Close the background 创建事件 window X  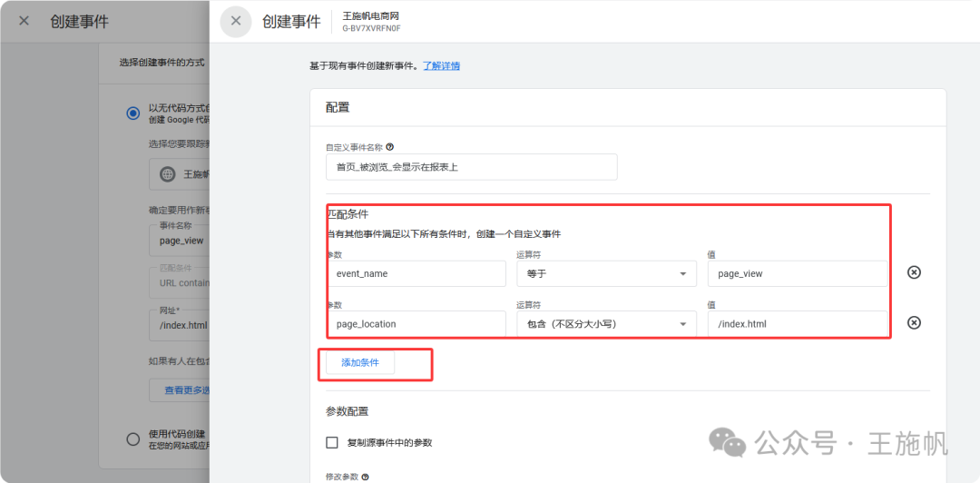[x=24, y=21]
